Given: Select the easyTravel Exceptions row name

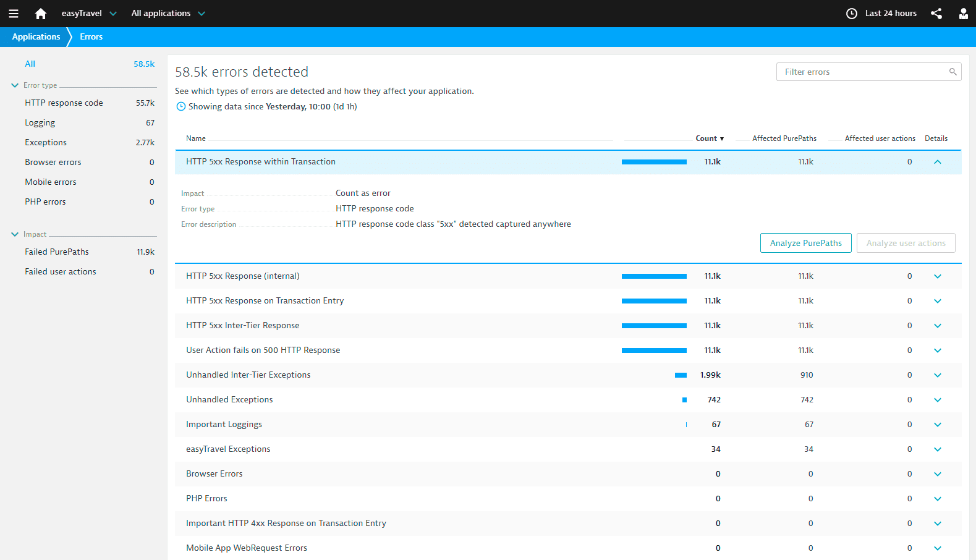Looking at the screenshot, I should point(228,449).
